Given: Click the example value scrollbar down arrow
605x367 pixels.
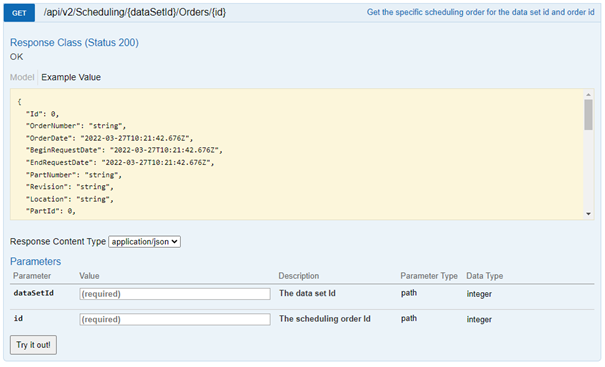Looking at the screenshot, I should [588, 214].
